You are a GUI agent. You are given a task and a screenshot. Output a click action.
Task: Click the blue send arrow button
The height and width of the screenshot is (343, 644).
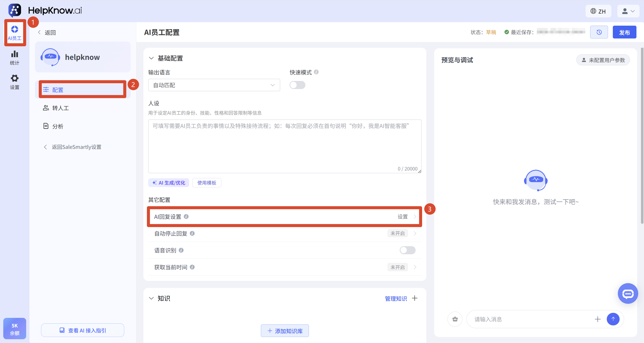613,319
